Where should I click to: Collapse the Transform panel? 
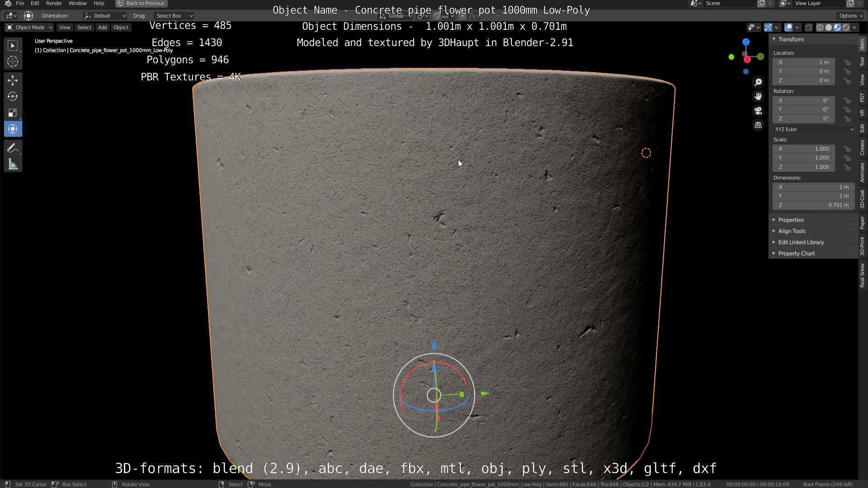pyautogui.click(x=774, y=39)
